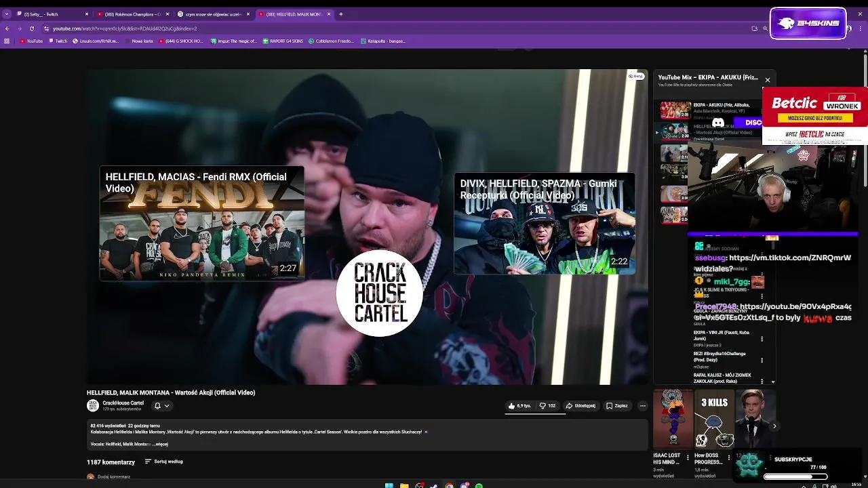Click the browser forward arrow
Viewport: 868px width, 488px height.
(x=19, y=28)
